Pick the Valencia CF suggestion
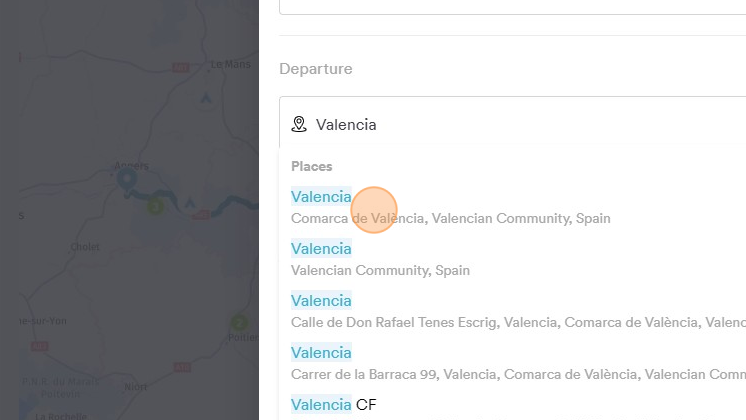The image size is (746, 420). pyautogui.click(x=333, y=405)
